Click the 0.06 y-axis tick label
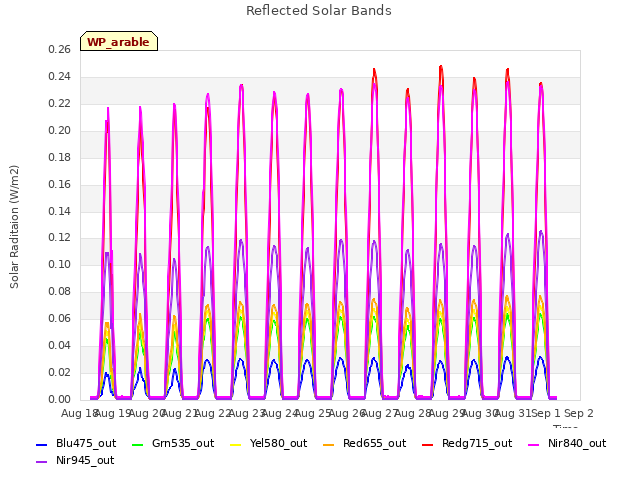Screen dimensions: 640x480 point(59,318)
